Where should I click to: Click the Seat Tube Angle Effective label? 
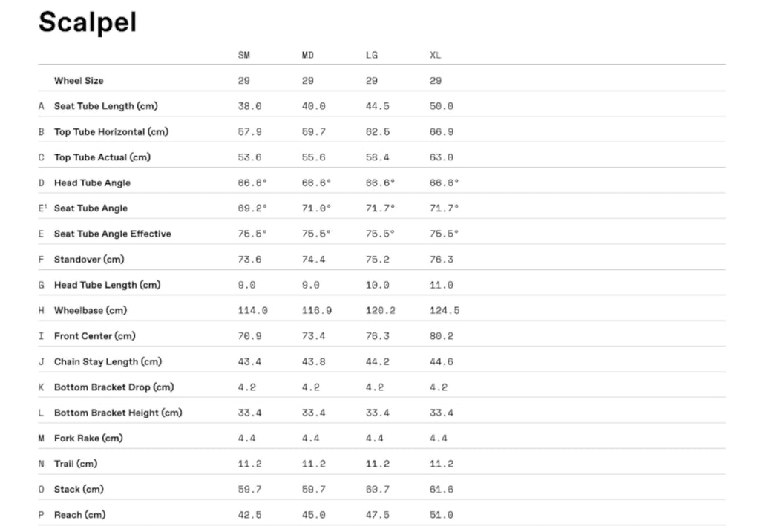(112, 234)
